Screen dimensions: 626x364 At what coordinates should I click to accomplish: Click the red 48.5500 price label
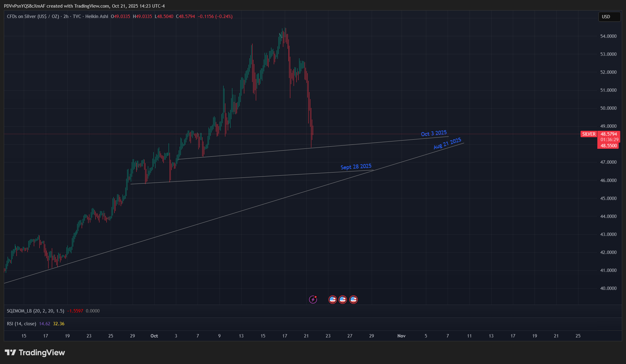coord(608,146)
